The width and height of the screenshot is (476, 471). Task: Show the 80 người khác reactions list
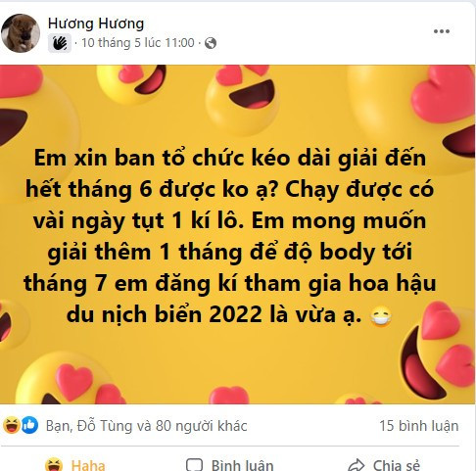(201, 426)
